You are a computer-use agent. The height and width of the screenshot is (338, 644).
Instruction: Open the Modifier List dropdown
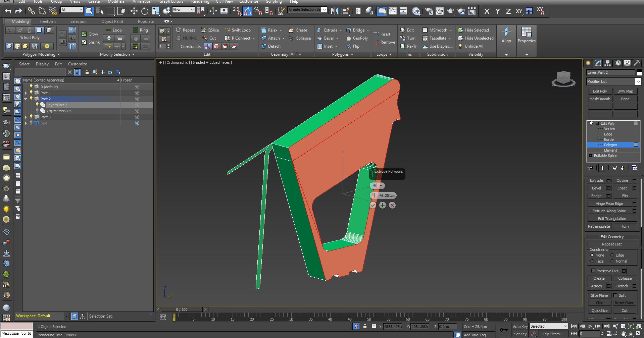[x=638, y=81]
